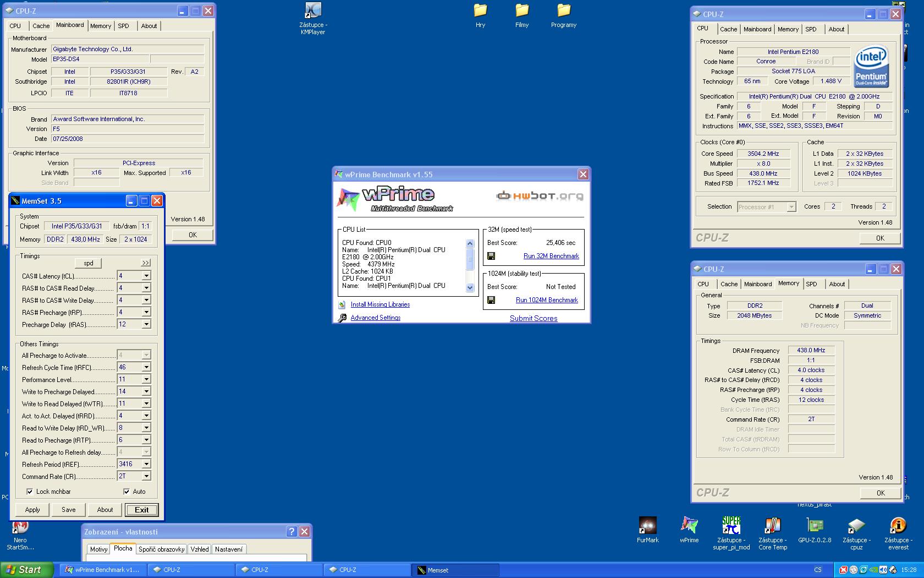Image resolution: width=924 pixels, height=578 pixels.
Task: Click the Install Missing Libraries link
Action: pos(380,304)
